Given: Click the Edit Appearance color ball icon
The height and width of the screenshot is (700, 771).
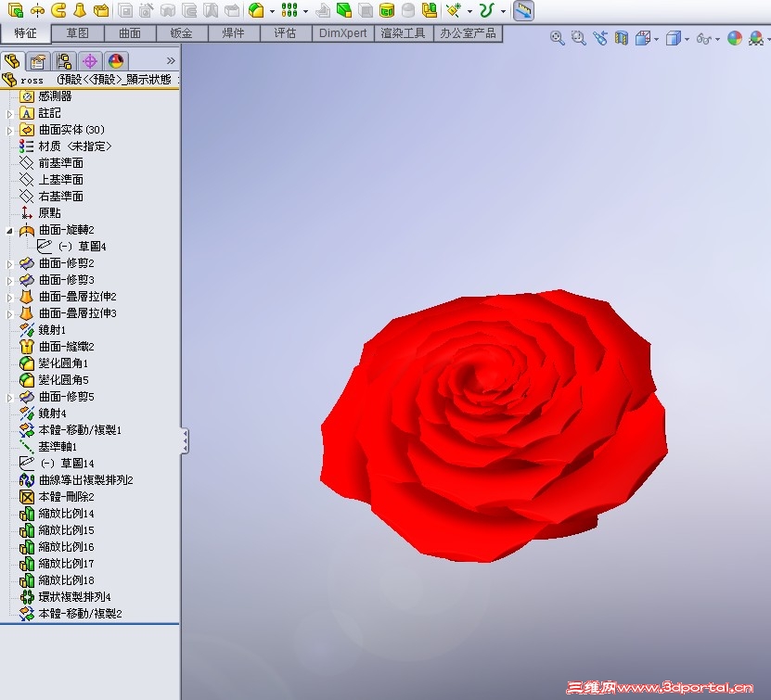Looking at the screenshot, I should pyautogui.click(x=733, y=39).
